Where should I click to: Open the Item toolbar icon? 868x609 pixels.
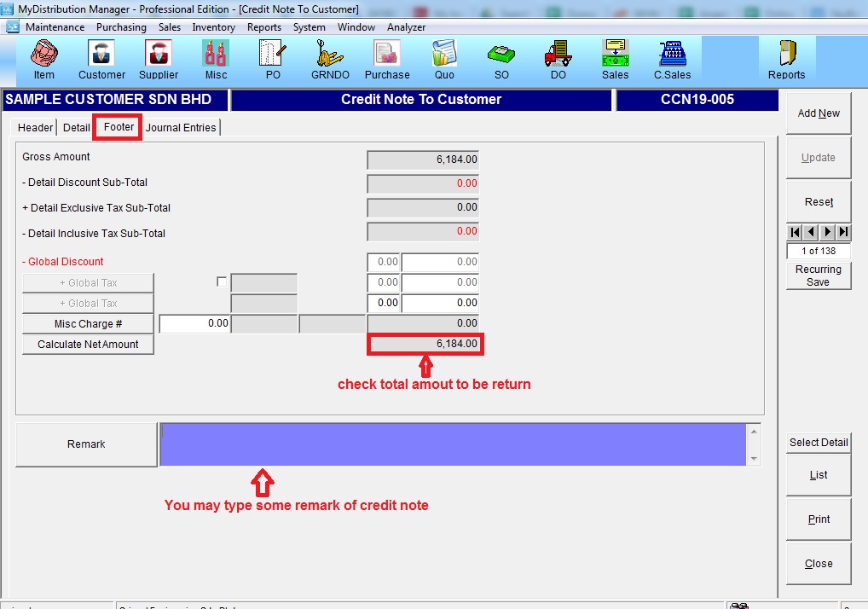click(43, 60)
